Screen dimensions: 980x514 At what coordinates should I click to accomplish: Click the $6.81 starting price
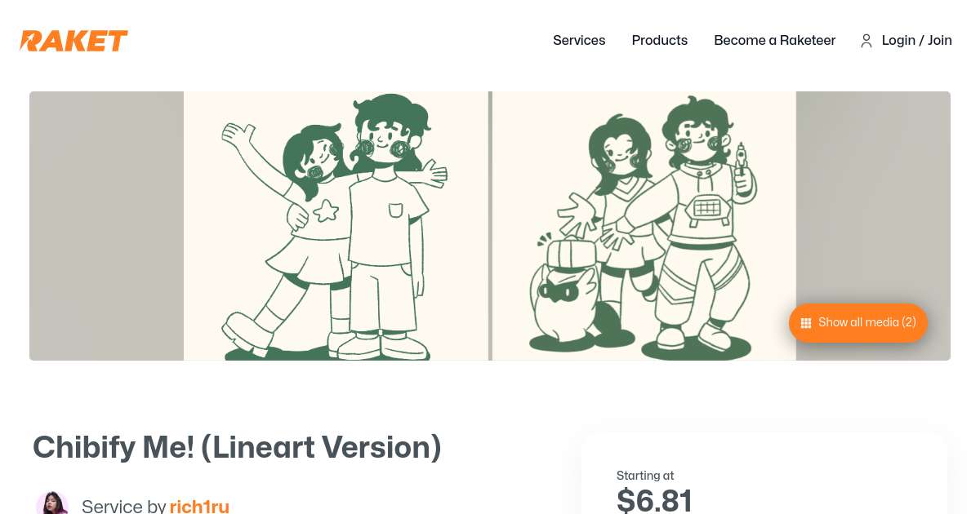click(654, 499)
